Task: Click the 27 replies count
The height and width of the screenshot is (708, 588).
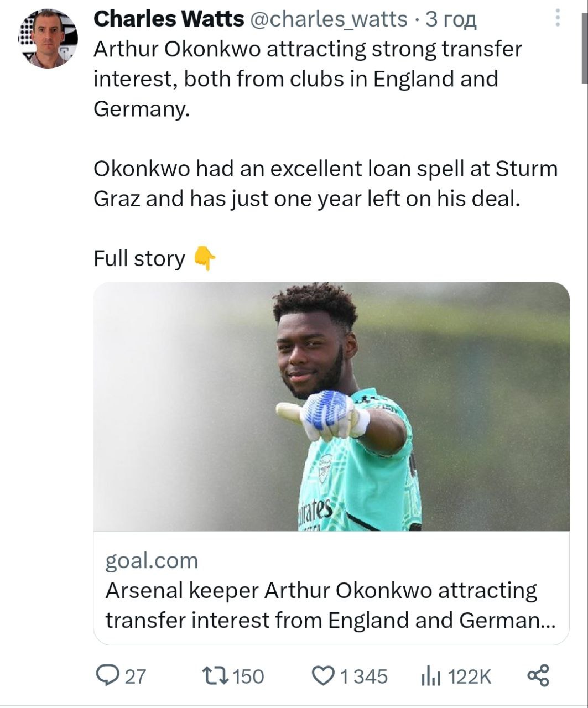Action: point(135,676)
